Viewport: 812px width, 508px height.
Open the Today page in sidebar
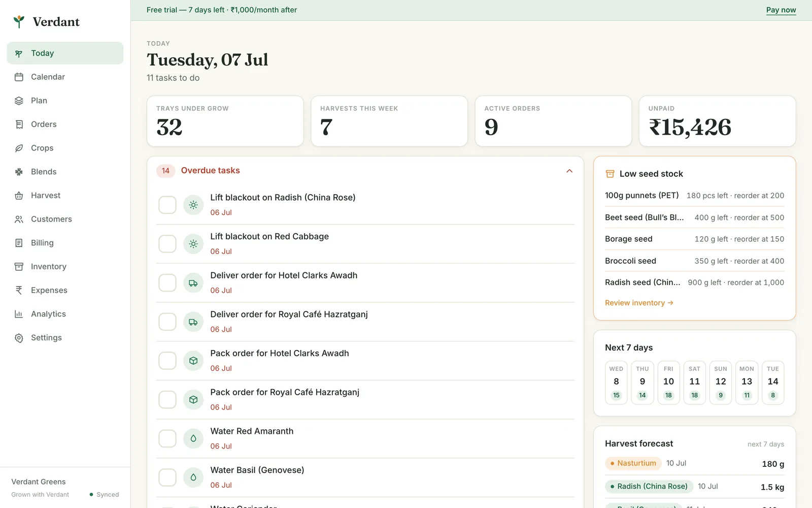(x=65, y=53)
